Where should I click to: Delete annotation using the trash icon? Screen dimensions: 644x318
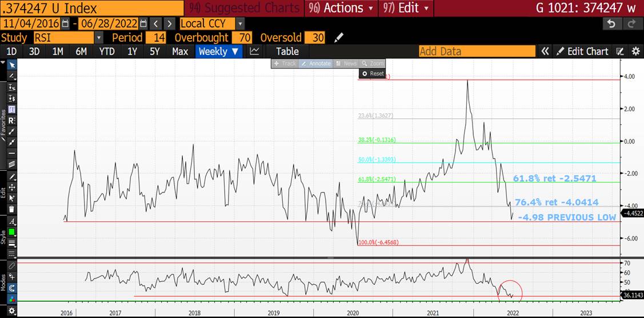[12, 209]
